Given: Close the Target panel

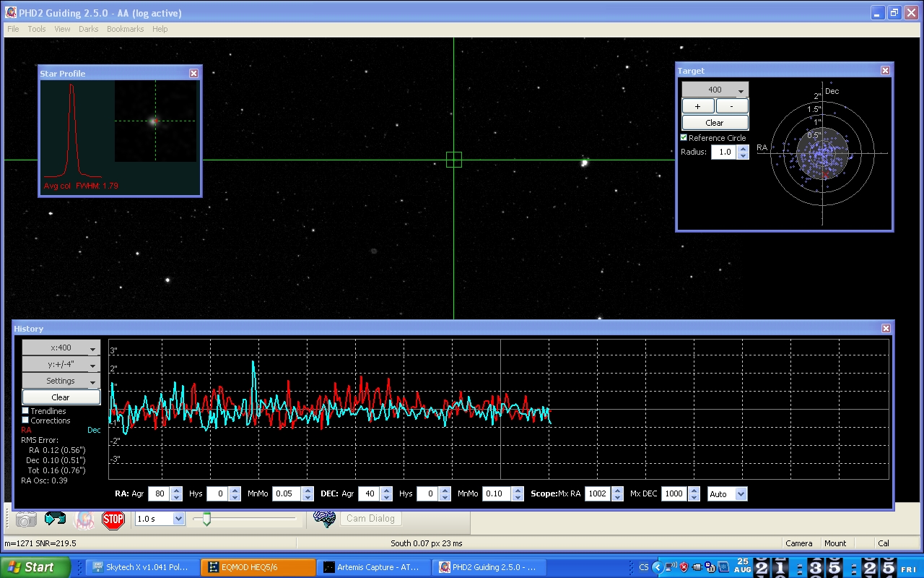Looking at the screenshot, I should click(885, 71).
